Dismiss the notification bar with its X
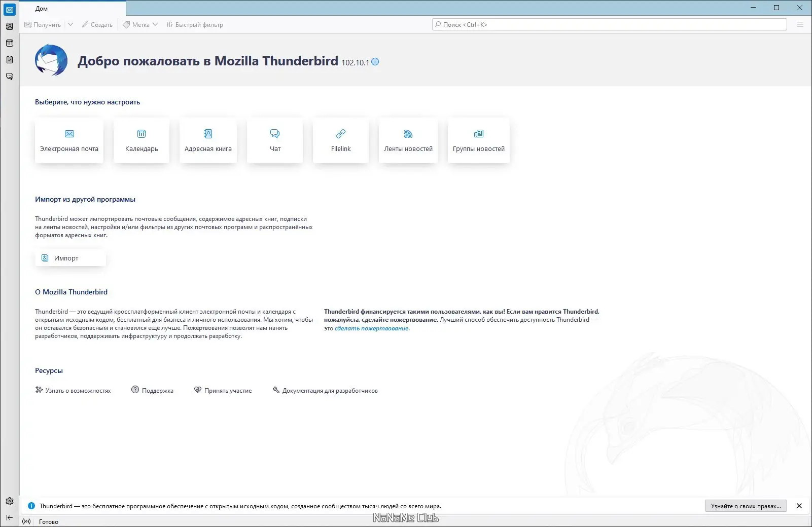Viewport: 812px width, 527px height. 799,506
